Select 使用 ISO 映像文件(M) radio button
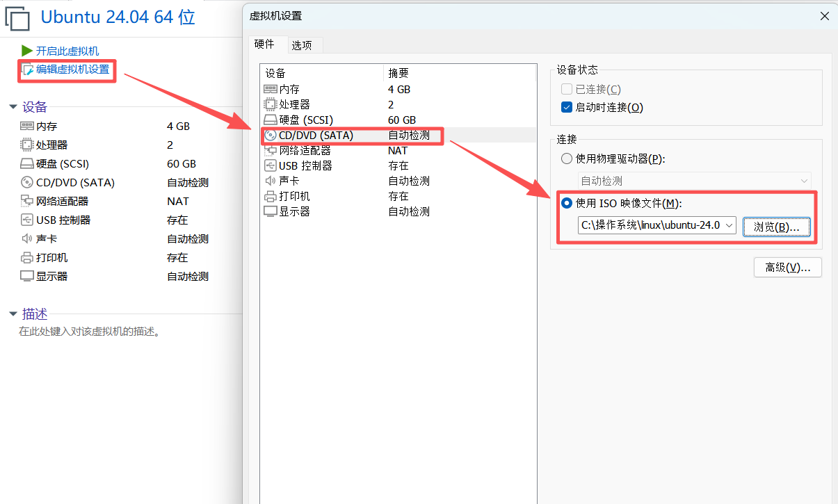838x504 pixels. coord(567,203)
